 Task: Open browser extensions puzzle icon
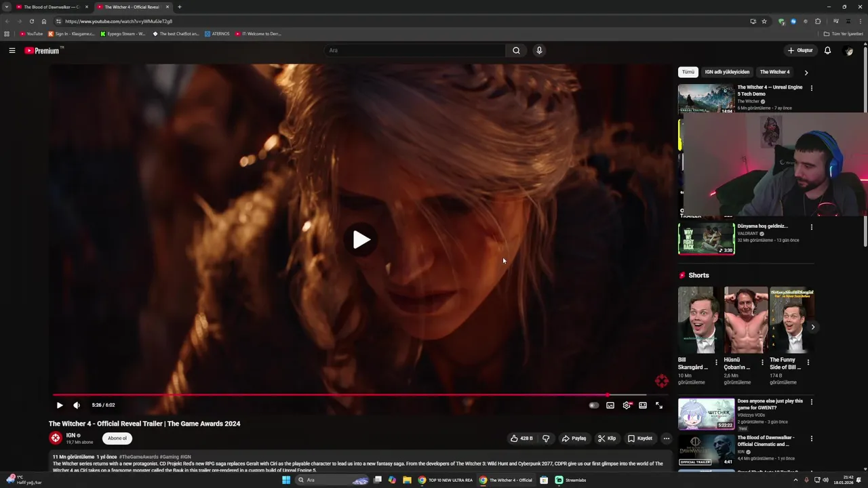818,21
